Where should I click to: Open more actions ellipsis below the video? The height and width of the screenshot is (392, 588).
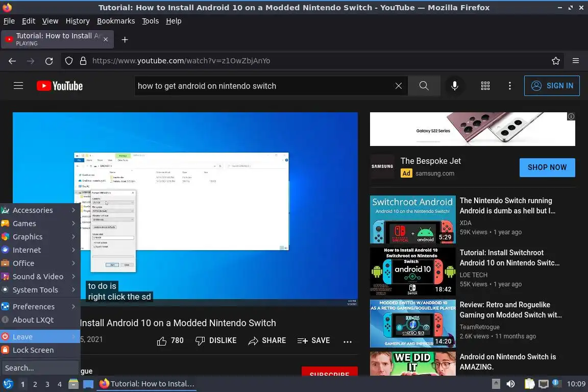348,341
